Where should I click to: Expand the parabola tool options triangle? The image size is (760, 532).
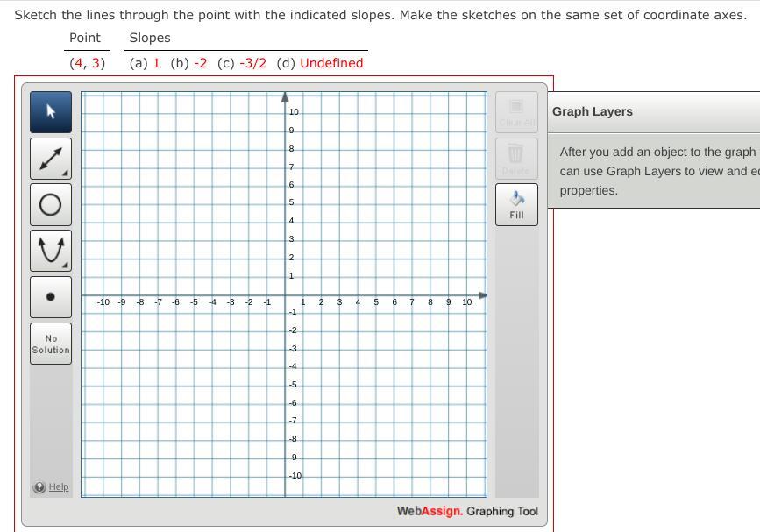(x=65, y=265)
